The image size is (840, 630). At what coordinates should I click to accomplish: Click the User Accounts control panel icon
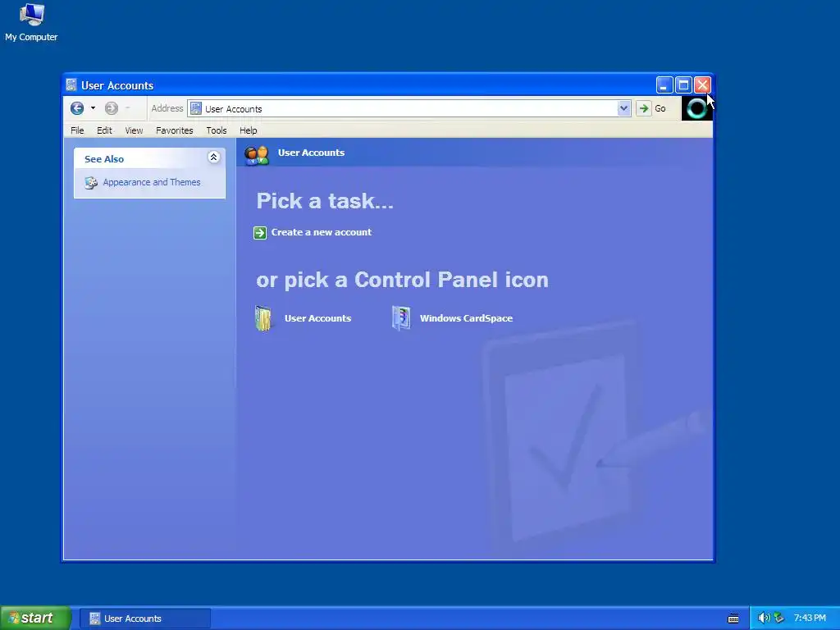pyautogui.click(x=263, y=318)
